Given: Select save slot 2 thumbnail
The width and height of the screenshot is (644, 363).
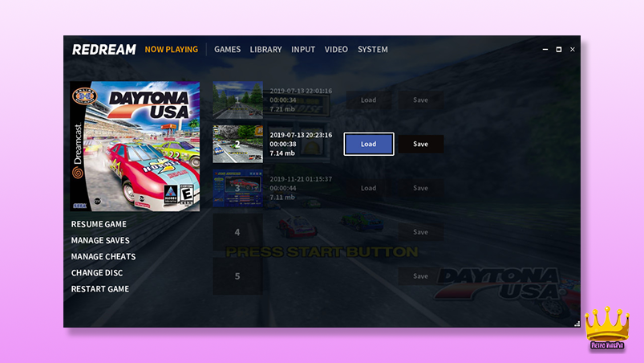Looking at the screenshot, I should click(238, 144).
